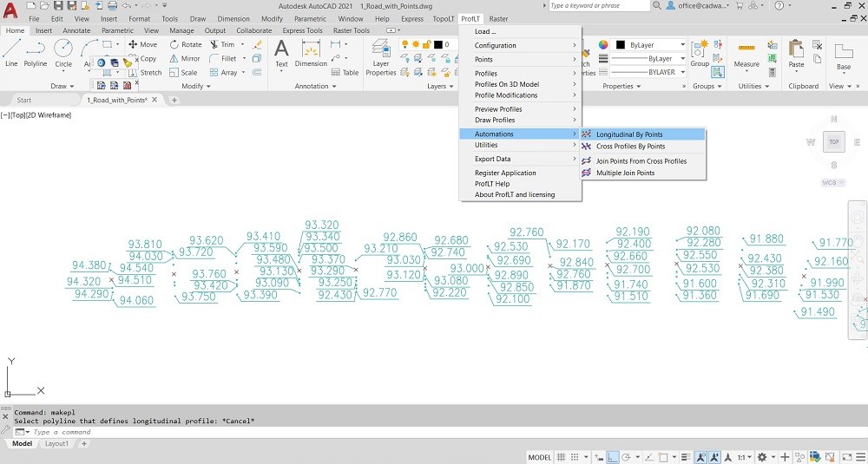The image size is (868, 464).
Task: Click the Erase icon in Modify panel
Action: (256, 44)
